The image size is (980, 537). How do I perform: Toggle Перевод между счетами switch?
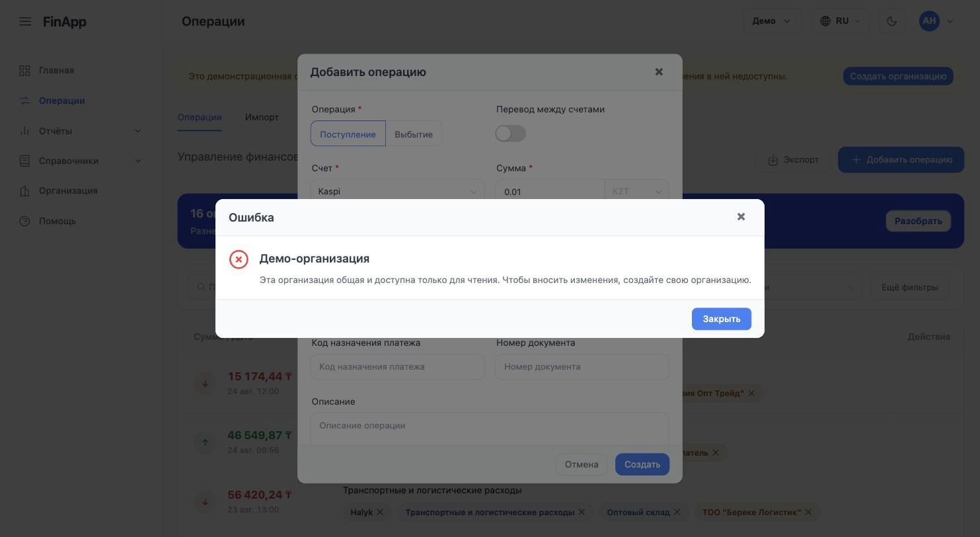pyautogui.click(x=510, y=134)
